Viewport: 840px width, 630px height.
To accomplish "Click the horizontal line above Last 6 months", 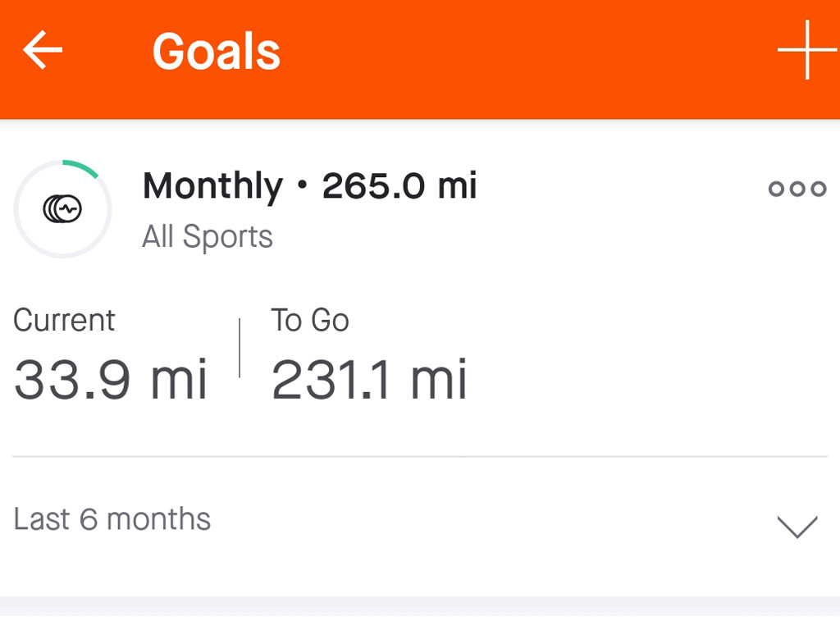I will 420,456.
